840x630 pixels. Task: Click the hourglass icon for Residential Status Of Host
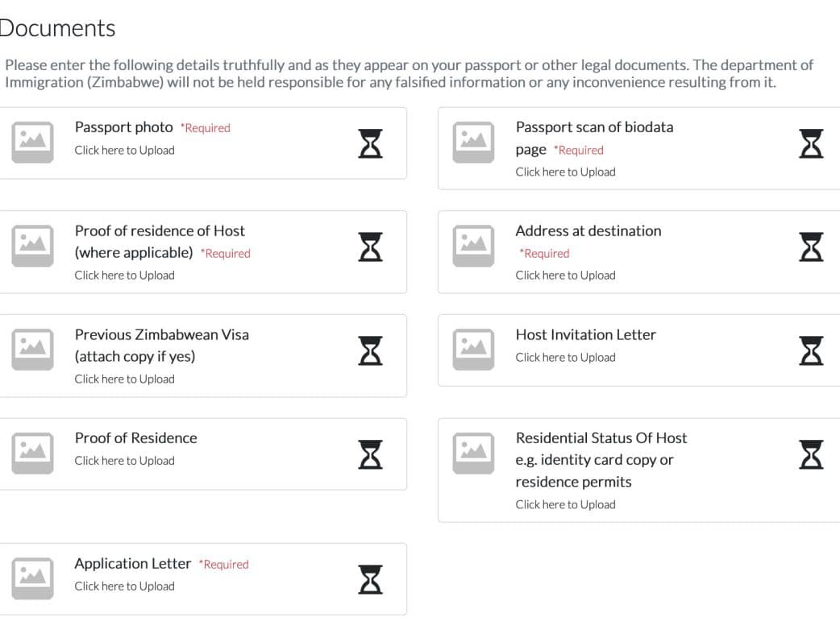tap(811, 454)
